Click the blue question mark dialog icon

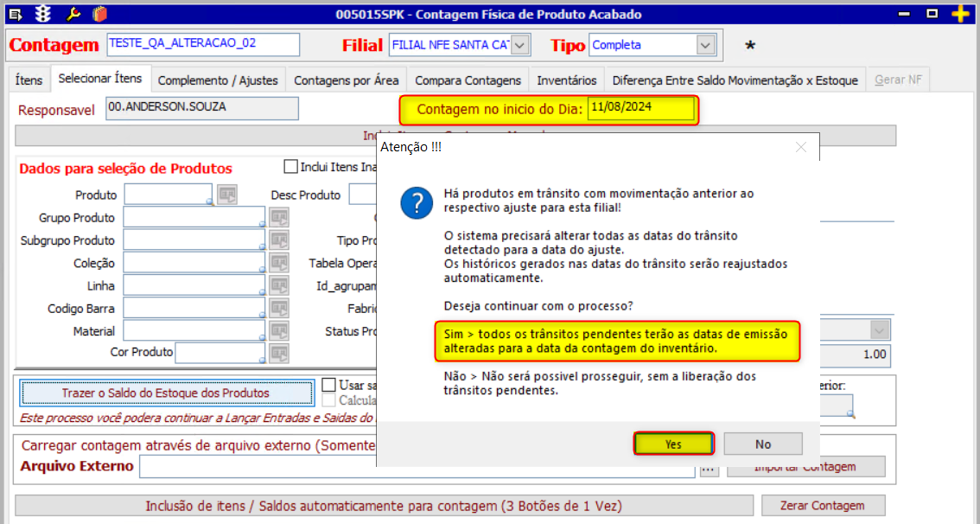click(417, 203)
